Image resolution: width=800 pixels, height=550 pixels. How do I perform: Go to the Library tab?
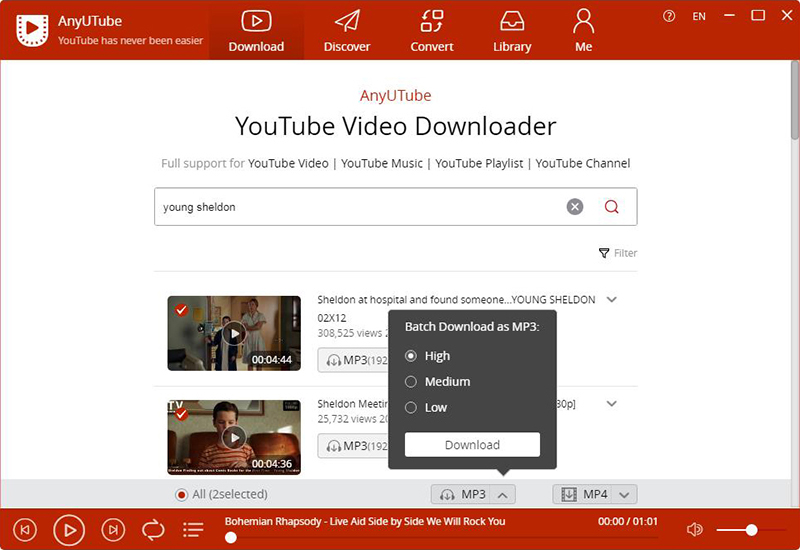pos(512,31)
